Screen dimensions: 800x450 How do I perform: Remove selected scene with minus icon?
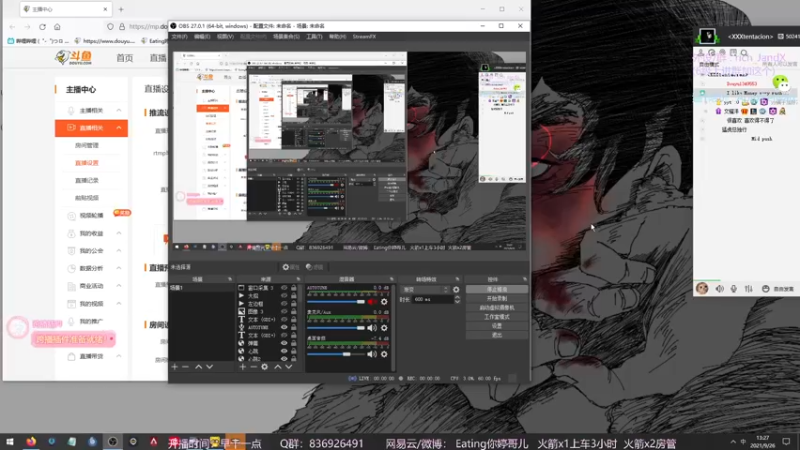pyautogui.click(x=185, y=367)
